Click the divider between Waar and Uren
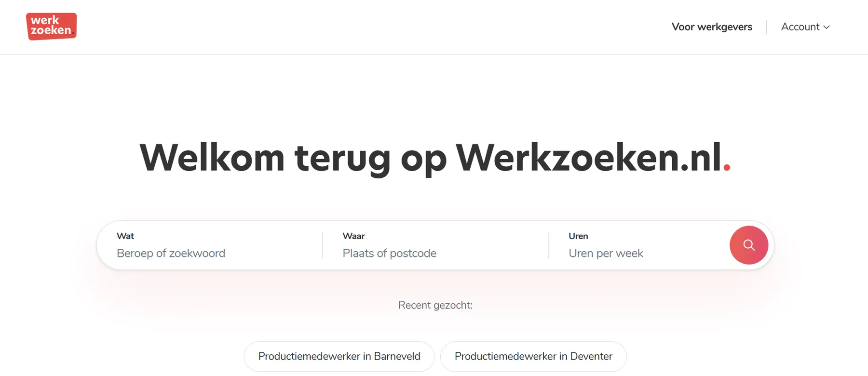This screenshot has width=868, height=376. [x=548, y=245]
